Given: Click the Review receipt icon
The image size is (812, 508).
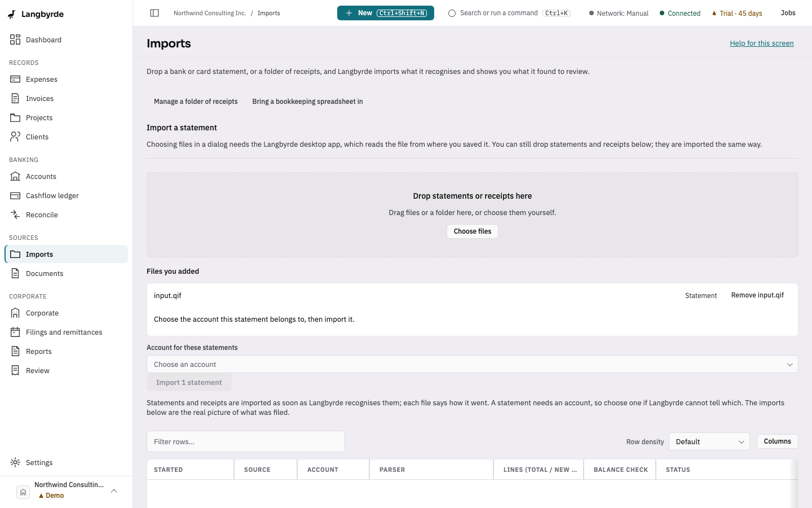Looking at the screenshot, I should 15,370.
